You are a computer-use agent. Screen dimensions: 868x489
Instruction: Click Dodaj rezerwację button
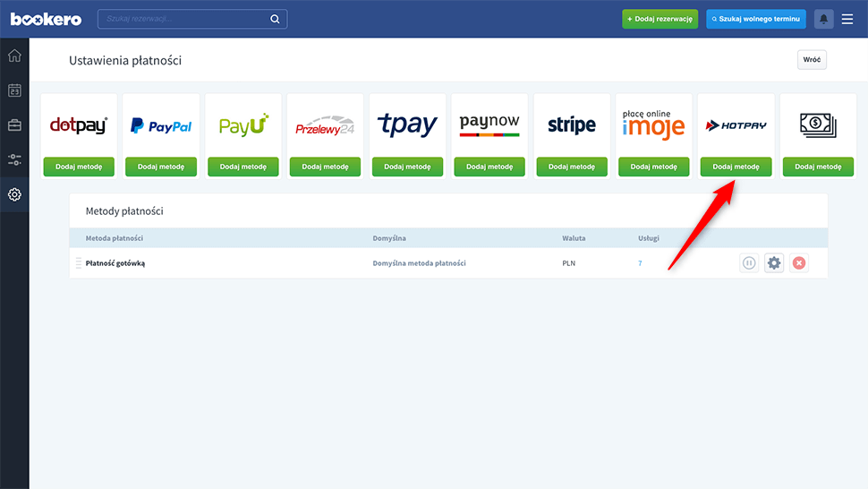click(660, 19)
